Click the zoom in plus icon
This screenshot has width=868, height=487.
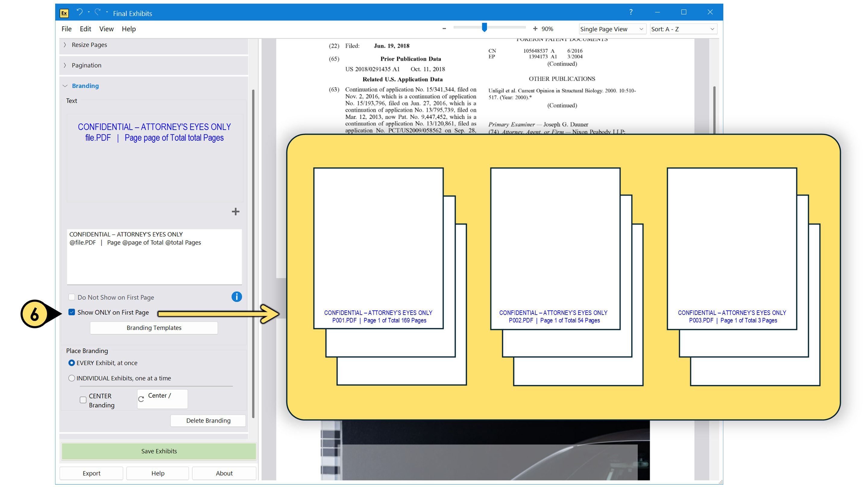(535, 29)
